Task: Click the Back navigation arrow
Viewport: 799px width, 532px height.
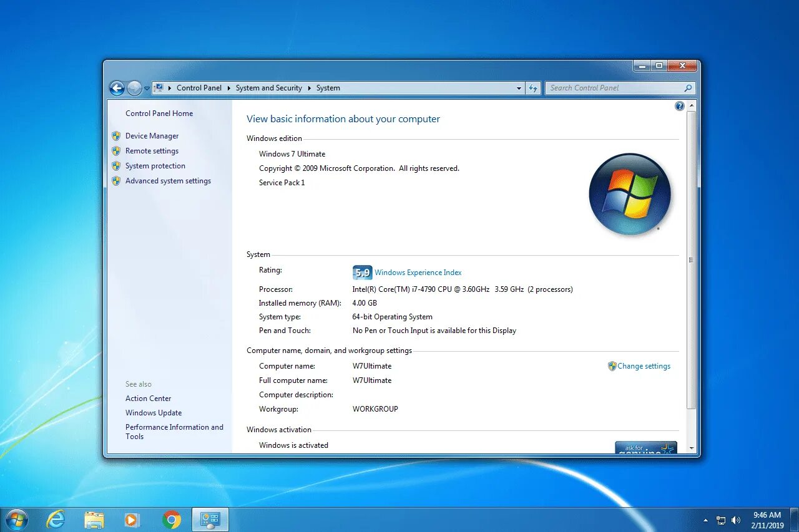Action: (x=117, y=89)
